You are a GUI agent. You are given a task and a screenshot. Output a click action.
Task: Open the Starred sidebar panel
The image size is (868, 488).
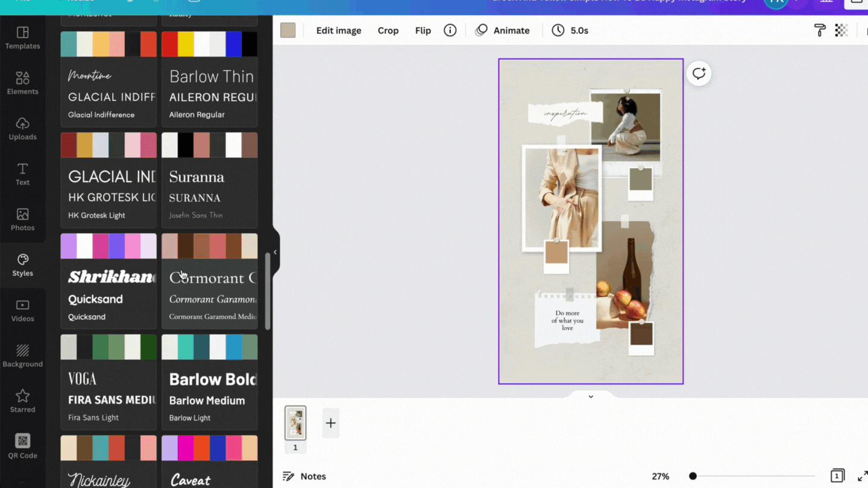click(22, 401)
